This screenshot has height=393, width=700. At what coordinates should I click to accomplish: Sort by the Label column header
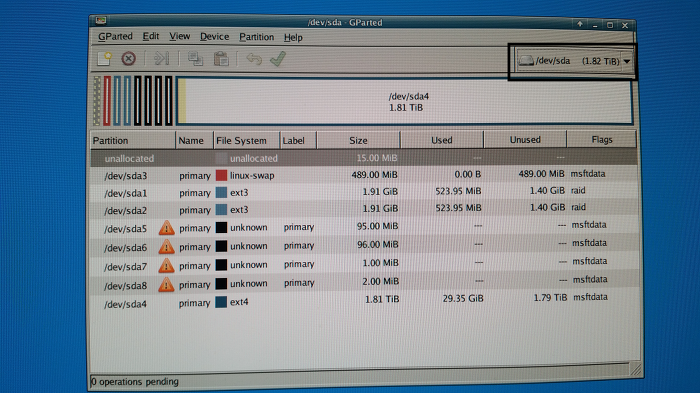[x=298, y=140]
